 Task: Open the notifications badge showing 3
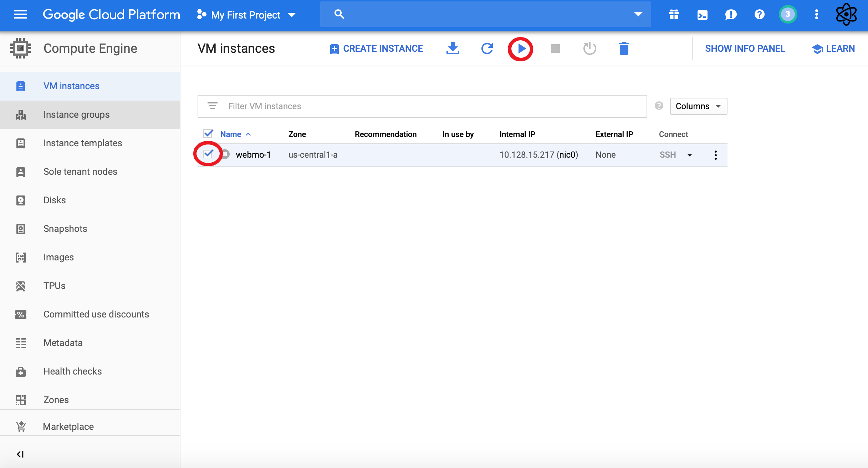[788, 15]
